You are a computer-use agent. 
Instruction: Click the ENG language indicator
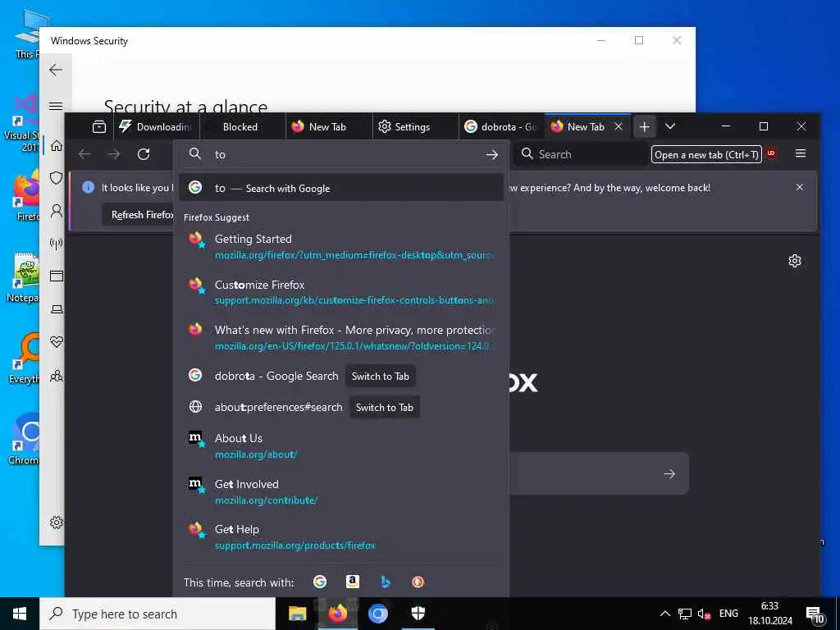coord(728,614)
